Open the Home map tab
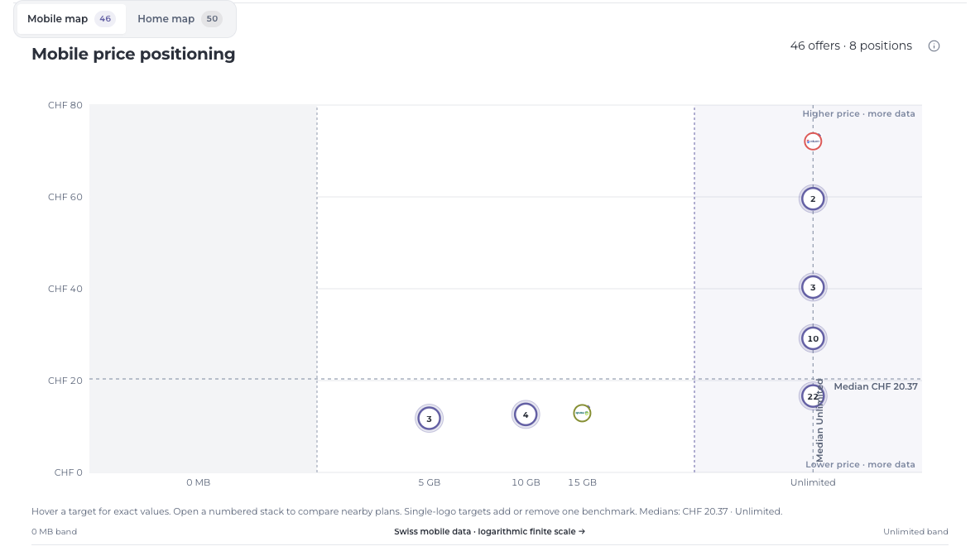The height and width of the screenshot is (551, 980). click(180, 19)
